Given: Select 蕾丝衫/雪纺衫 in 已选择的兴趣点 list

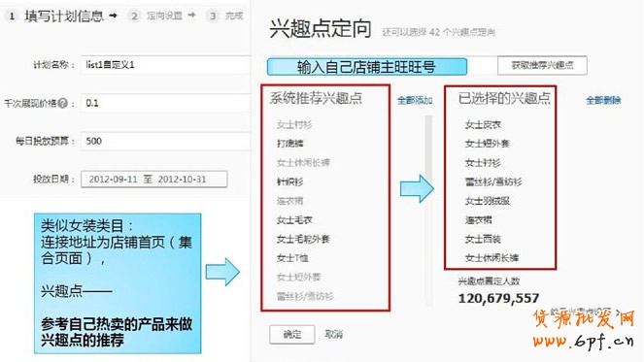Looking at the screenshot, I should (493, 181).
